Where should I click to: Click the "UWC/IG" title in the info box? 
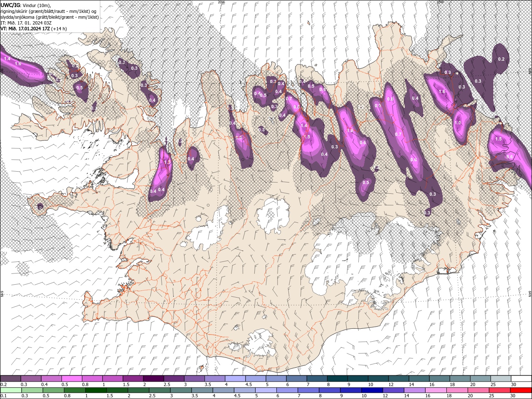click(x=10, y=5)
